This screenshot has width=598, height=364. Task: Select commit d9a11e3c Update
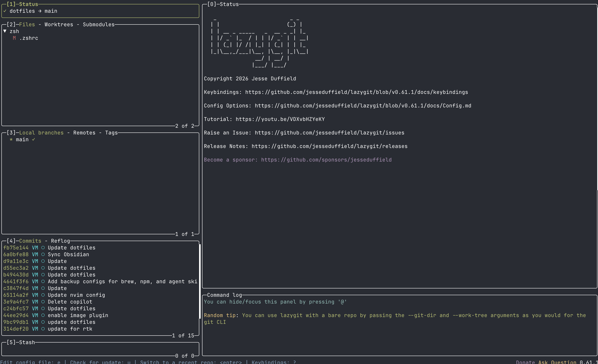100,261
